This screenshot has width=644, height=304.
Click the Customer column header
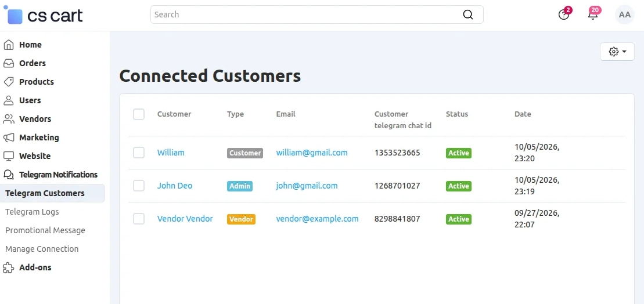click(174, 114)
